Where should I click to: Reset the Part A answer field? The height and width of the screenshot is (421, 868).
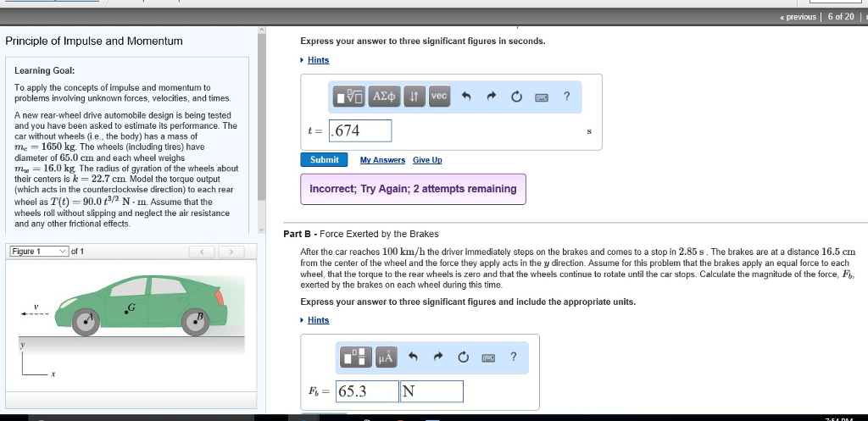[516, 97]
